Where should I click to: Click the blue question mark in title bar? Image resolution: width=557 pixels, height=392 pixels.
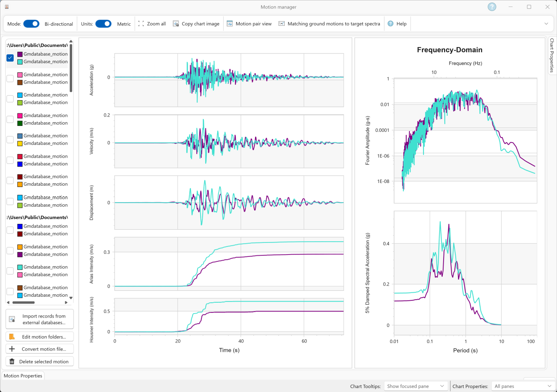point(492,7)
